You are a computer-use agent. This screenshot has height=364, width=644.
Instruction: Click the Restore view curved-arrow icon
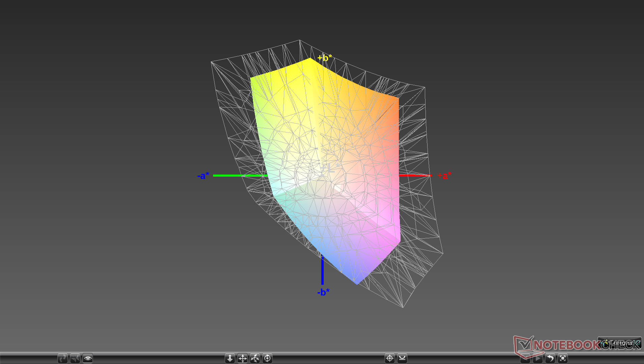[550, 358]
